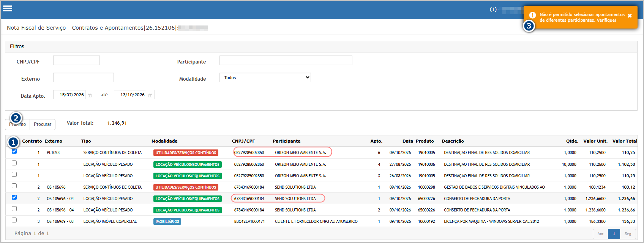
Task: Tick the checkbox for row dated 26/08/2026
Action: click(x=14, y=174)
